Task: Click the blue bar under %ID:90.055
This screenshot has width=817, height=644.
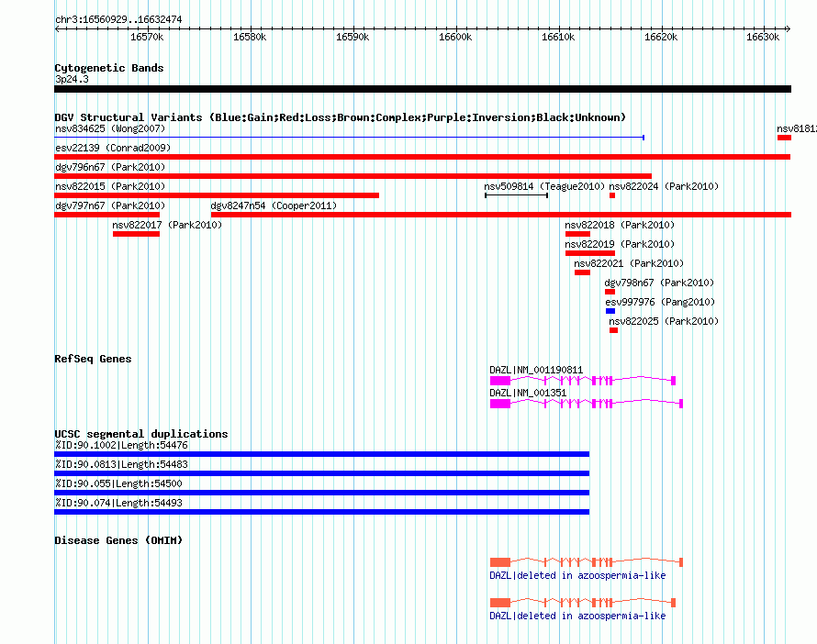Action: pyautogui.click(x=322, y=493)
